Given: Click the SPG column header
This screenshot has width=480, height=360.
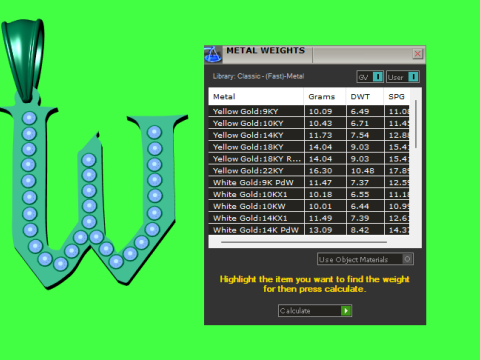Looking at the screenshot, I should pyautogui.click(x=397, y=97).
